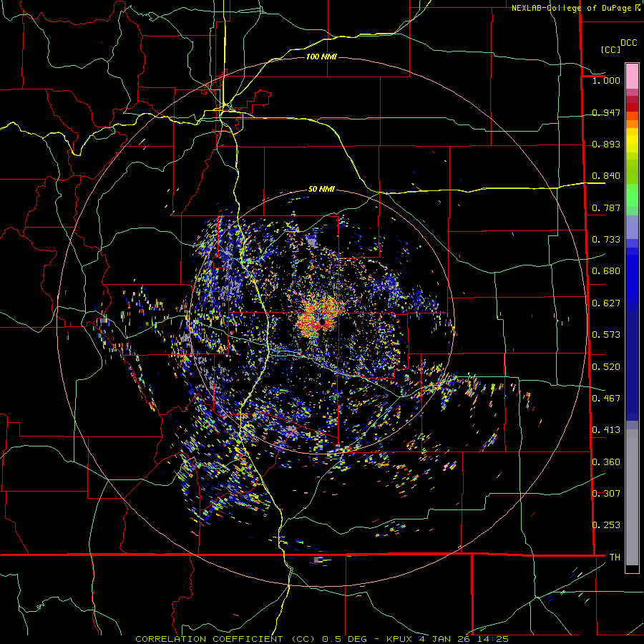Screen dimensions: 644x644
Task: Select the 0.627 scale value
Action: point(606,303)
